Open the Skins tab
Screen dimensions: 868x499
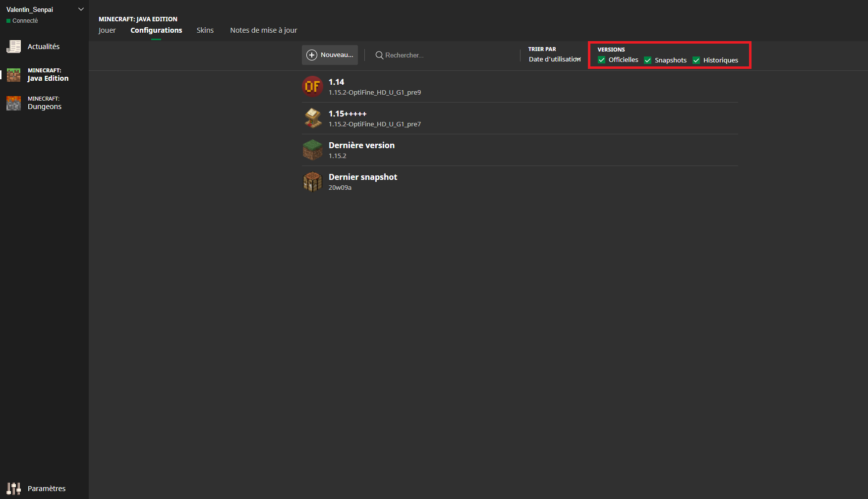click(x=205, y=30)
